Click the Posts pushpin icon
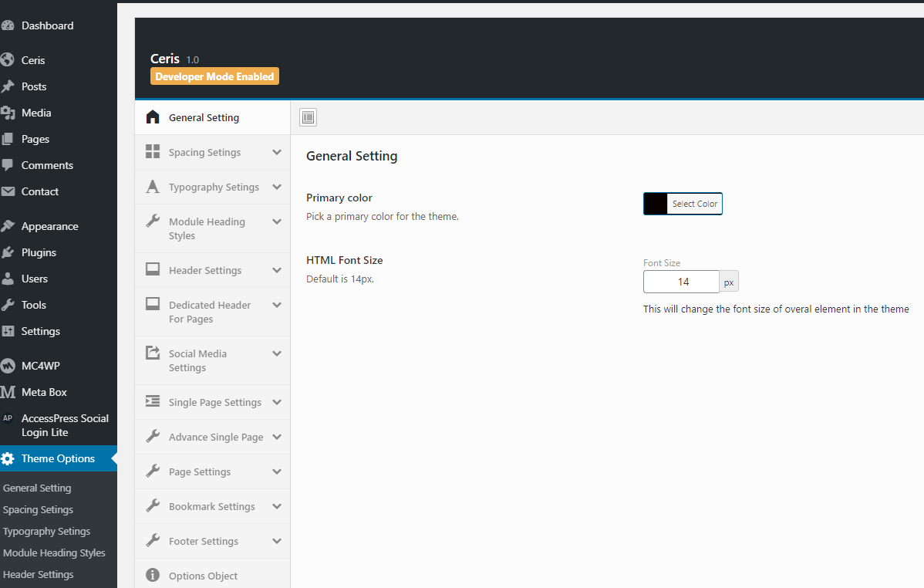Image resolution: width=924 pixels, height=588 pixels. pyautogui.click(x=8, y=86)
